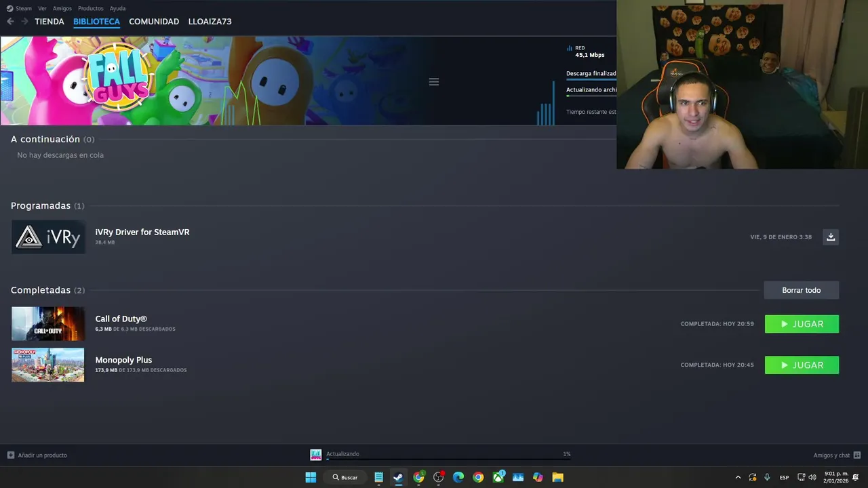Open the notifications bell icon
This screenshot has height=488, width=868.
pyautogui.click(x=856, y=477)
